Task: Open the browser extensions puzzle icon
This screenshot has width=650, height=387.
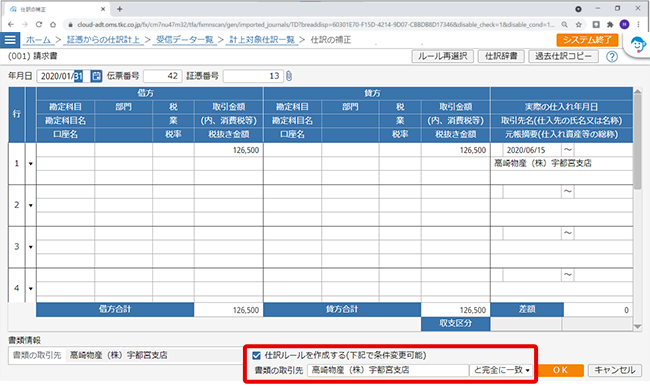Action: pos(610,24)
